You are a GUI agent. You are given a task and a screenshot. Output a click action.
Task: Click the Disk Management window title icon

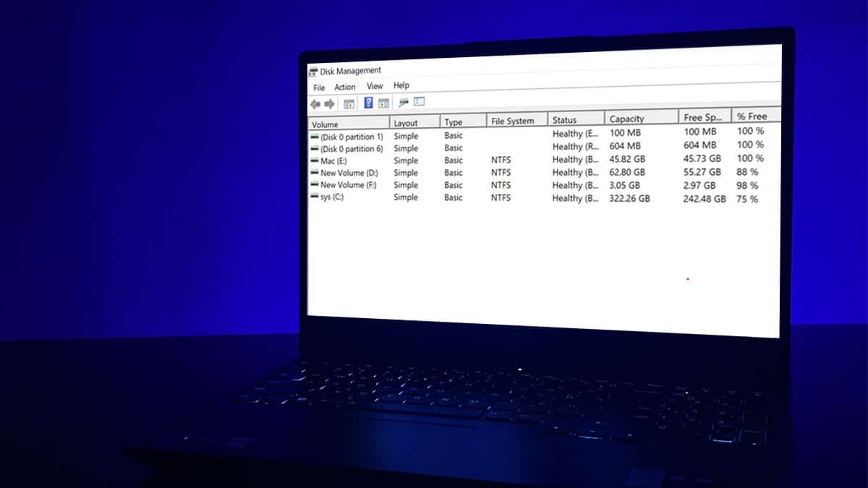click(315, 70)
